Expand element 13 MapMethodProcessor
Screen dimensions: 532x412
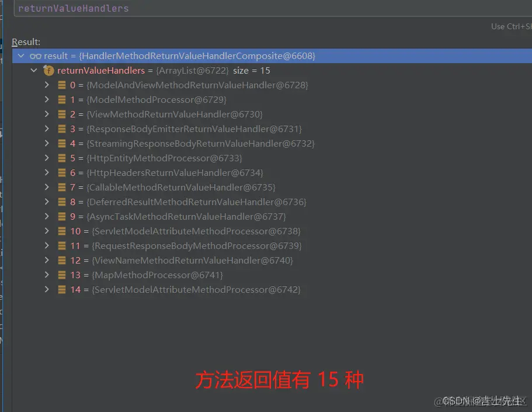pyautogui.click(x=47, y=275)
